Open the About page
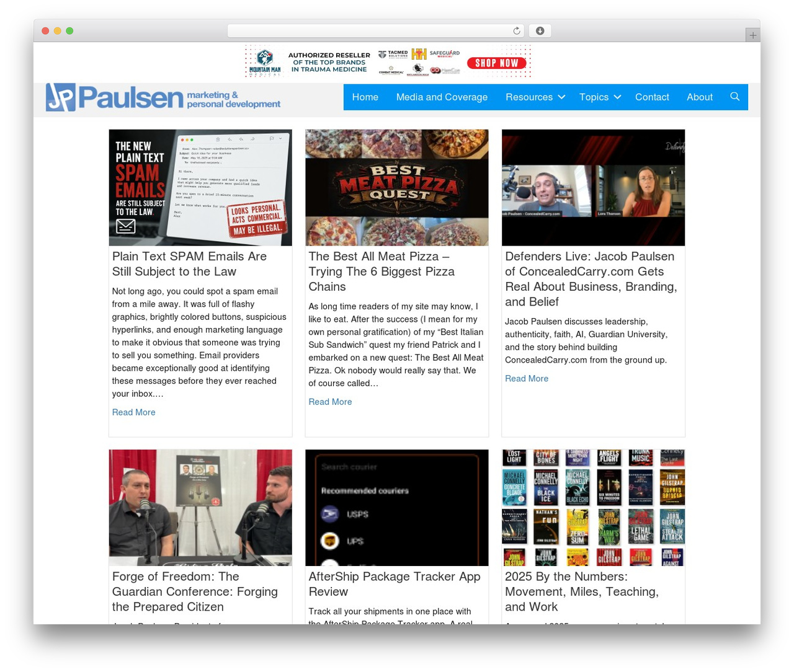The image size is (794, 672). pos(700,97)
